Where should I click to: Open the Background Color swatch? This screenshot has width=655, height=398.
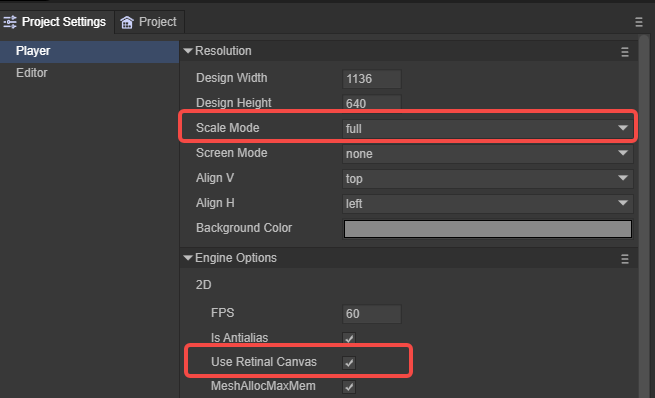[x=487, y=229]
